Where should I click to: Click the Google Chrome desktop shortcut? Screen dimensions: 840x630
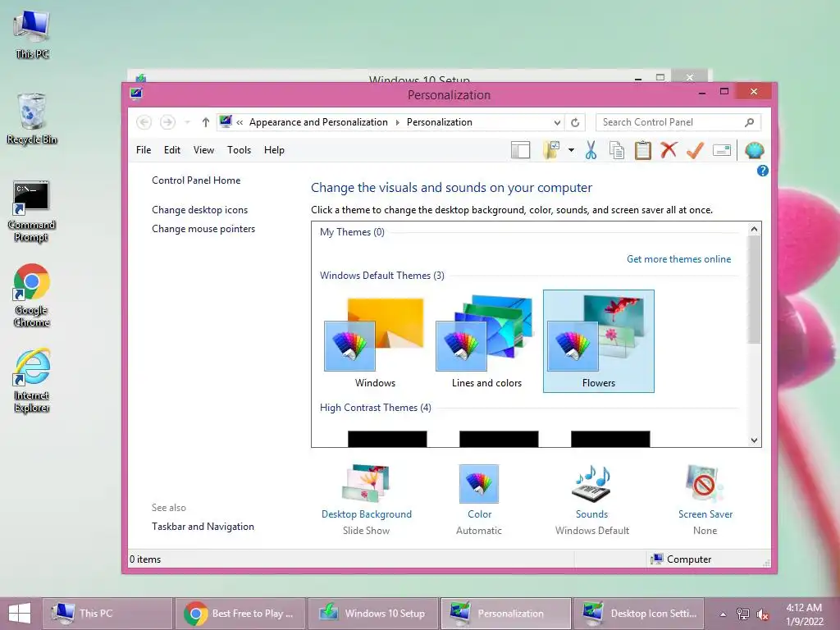click(x=32, y=295)
